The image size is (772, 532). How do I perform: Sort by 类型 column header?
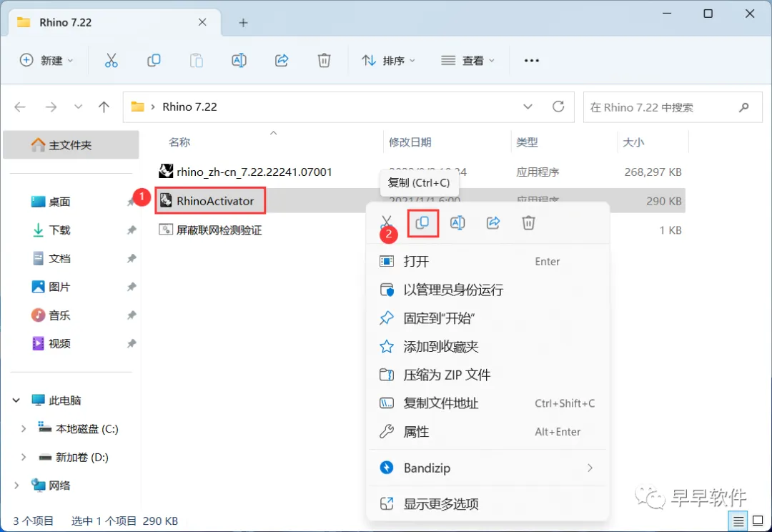(x=527, y=142)
